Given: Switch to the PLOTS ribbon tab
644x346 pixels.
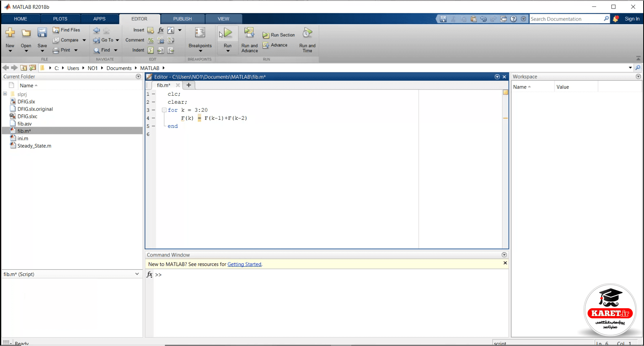Looking at the screenshot, I should click(x=60, y=19).
